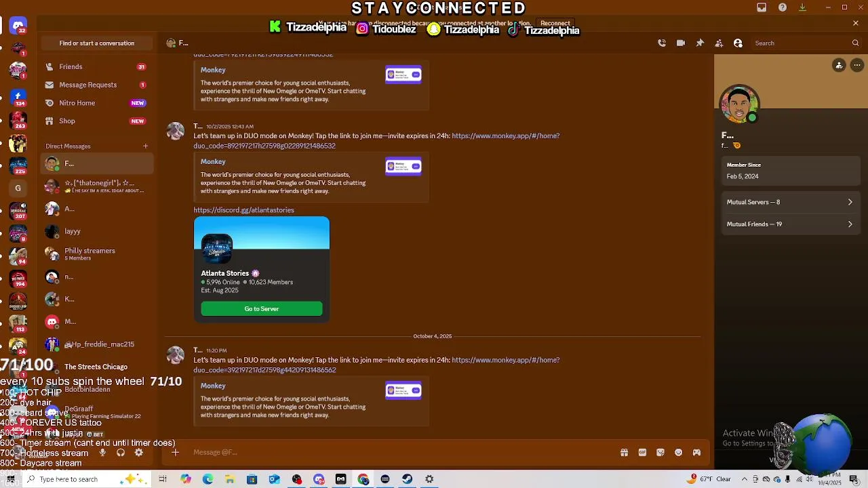Open the Discord inbox icon
The height and width of the screenshot is (488, 868).
(762, 7)
